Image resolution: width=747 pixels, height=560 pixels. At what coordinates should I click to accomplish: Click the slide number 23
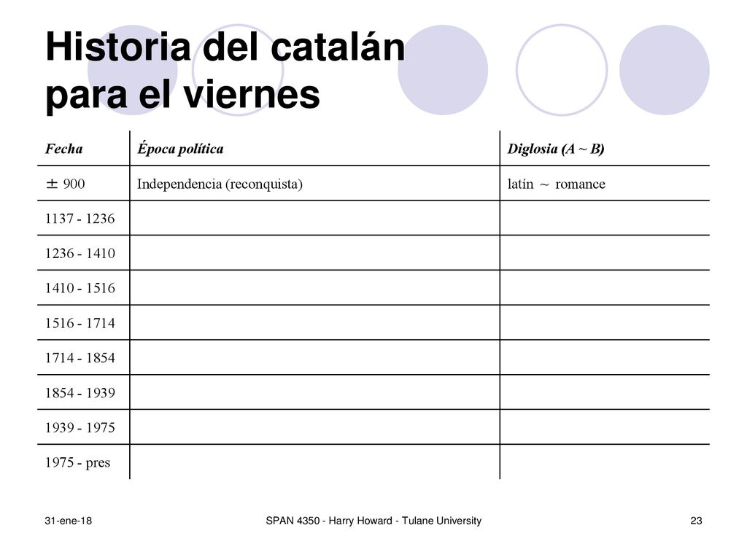tap(696, 521)
